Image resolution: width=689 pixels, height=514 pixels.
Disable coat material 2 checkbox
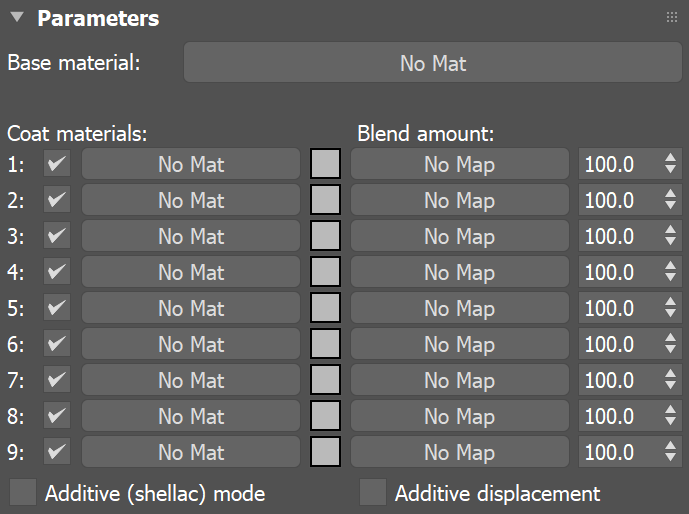click(57, 200)
